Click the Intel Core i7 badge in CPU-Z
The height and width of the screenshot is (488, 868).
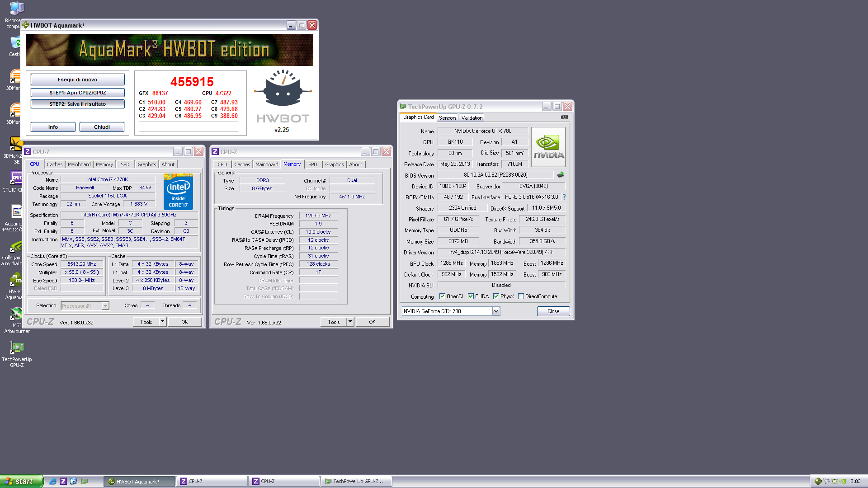pyautogui.click(x=178, y=192)
